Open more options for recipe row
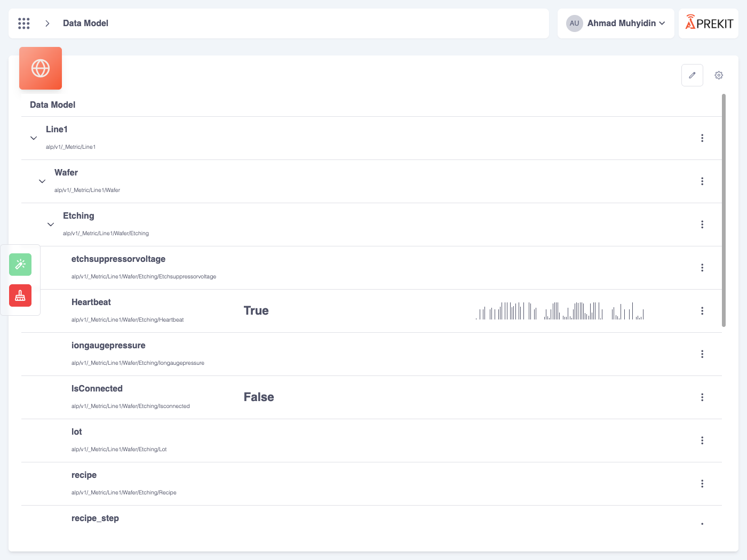The height and width of the screenshot is (560, 747). tap(702, 484)
